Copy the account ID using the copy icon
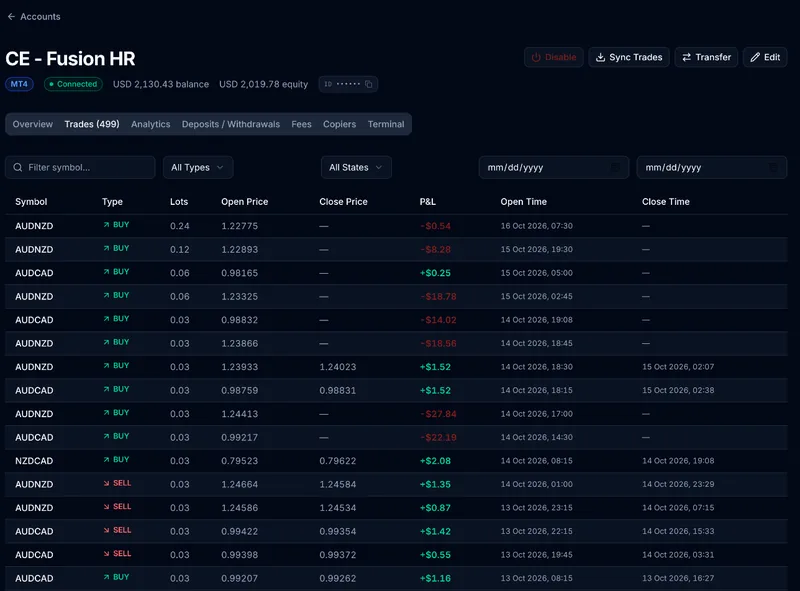The height and width of the screenshot is (591, 800). [x=368, y=84]
